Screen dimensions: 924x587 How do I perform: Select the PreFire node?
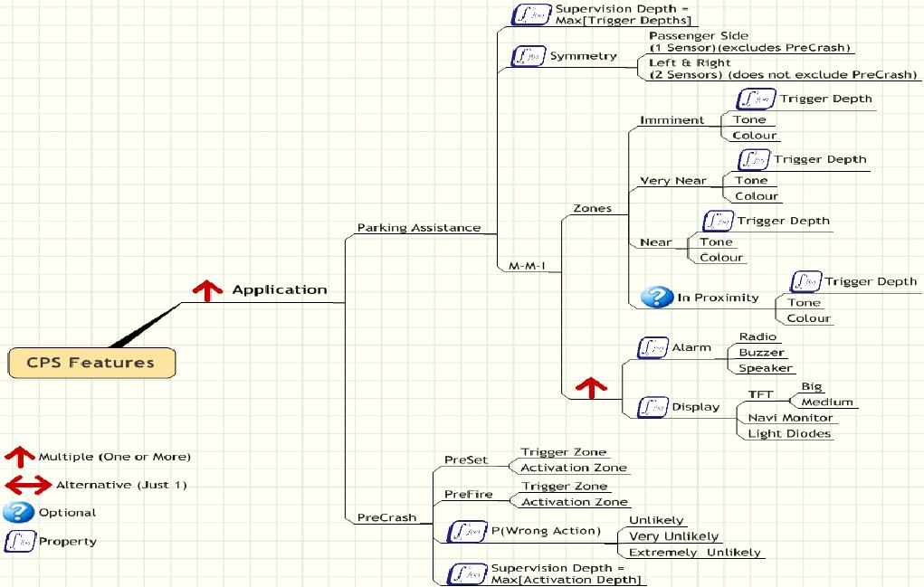click(469, 494)
